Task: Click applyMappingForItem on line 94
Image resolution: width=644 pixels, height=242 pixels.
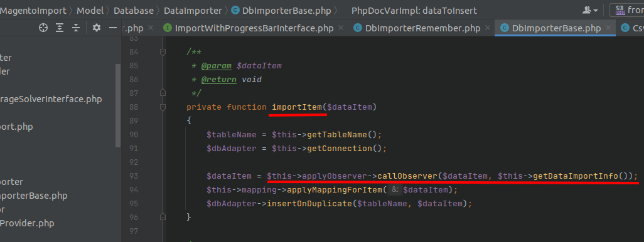Action: click(x=335, y=190)
